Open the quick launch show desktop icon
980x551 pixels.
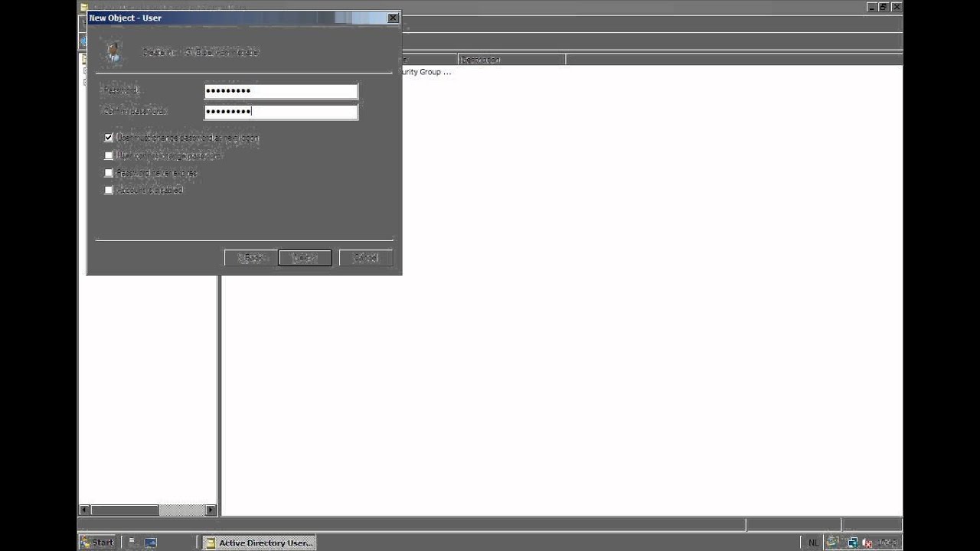pos(150,543)
